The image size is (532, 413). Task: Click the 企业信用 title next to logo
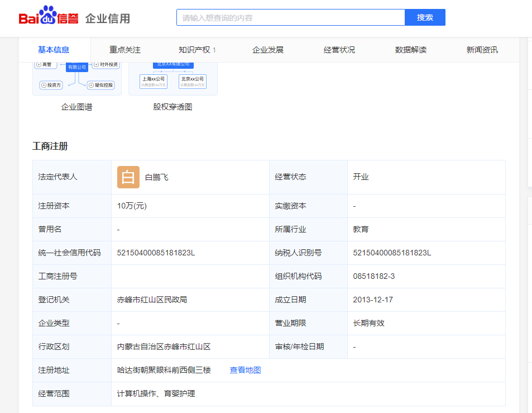108,18
